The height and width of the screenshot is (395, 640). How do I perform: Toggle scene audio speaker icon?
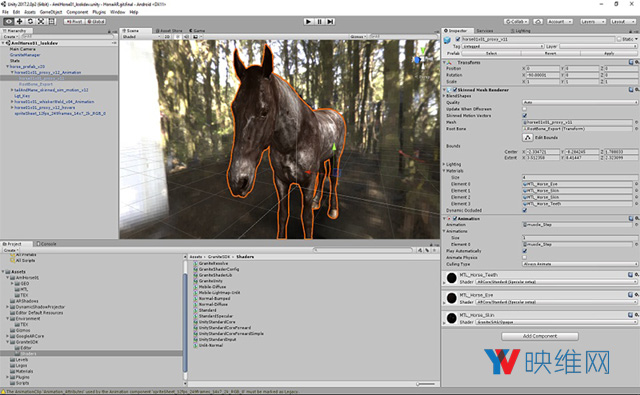point(187,36)
